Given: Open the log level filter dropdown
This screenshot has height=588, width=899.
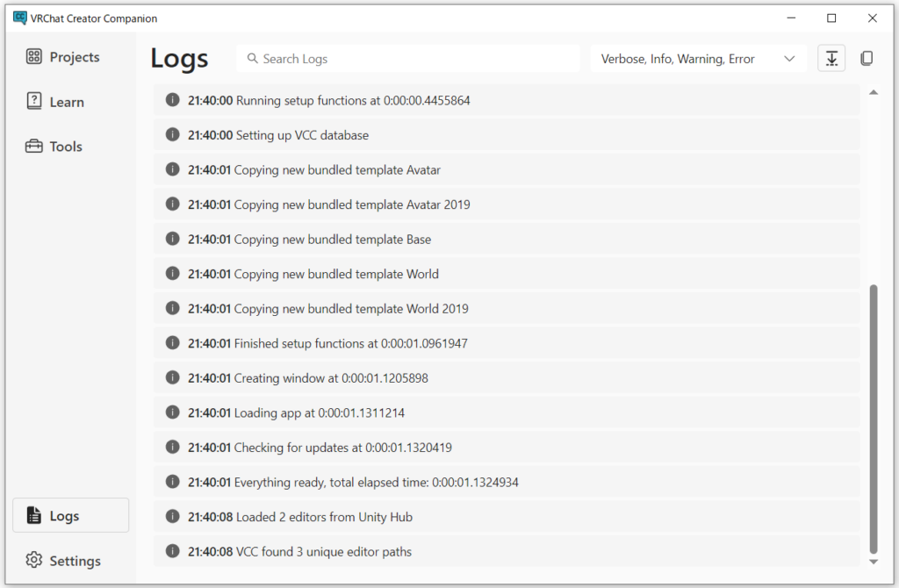Looking at the screenshot, I should point(698,59).
